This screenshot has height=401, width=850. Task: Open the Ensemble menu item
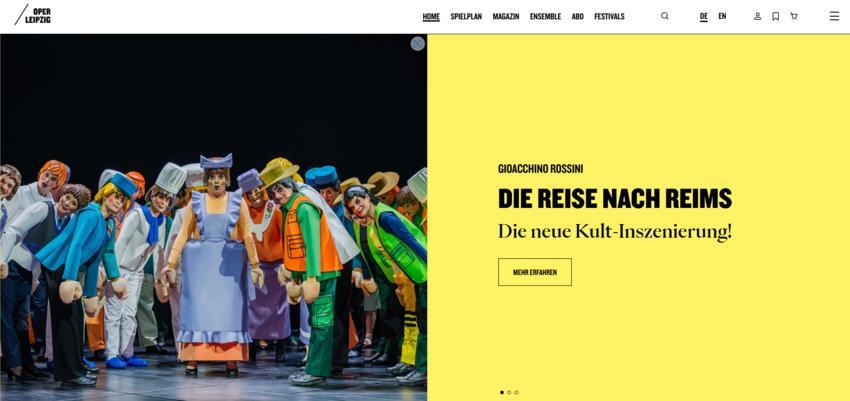[x=545, y=16]
